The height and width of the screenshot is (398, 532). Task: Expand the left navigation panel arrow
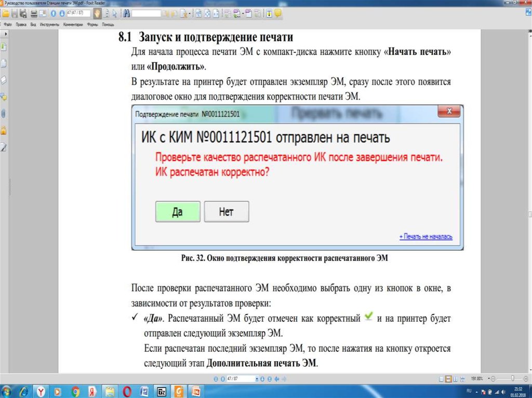[x=5, y=33]
